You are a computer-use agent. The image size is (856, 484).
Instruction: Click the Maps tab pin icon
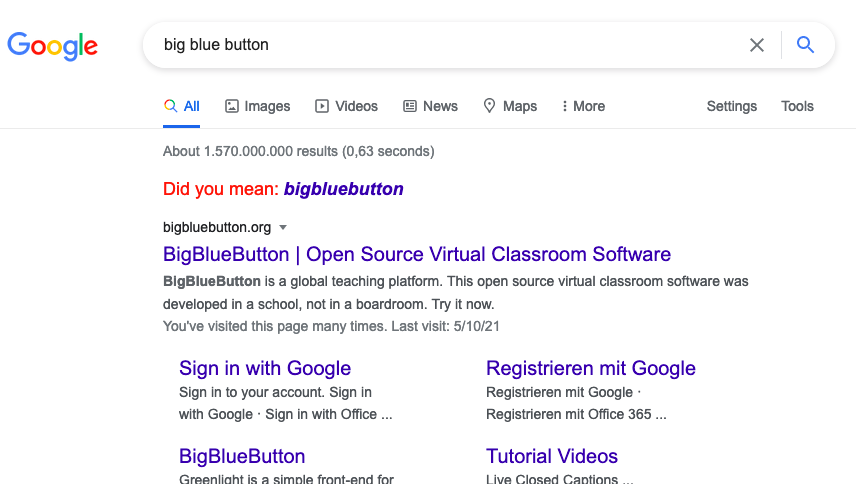pos(490,106)
